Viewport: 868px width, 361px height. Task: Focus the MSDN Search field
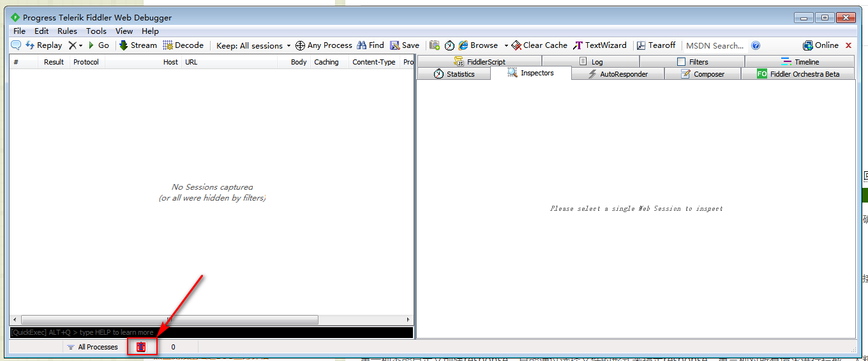point(715,45)
